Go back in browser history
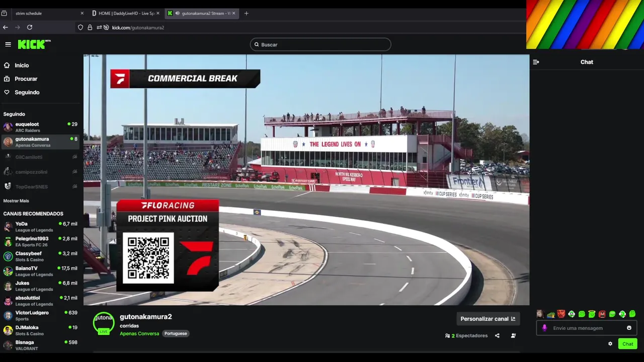Screen dimensions: 644x362 click(6, 27)
